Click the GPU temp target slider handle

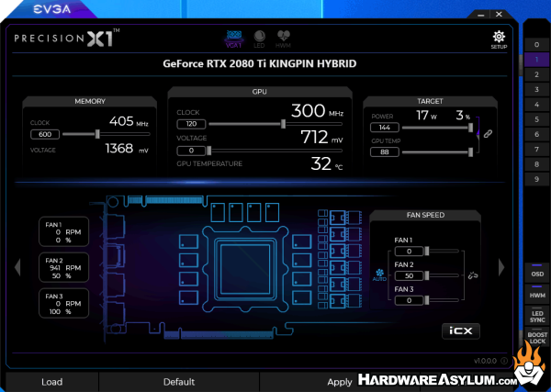click(x=470, y=152)
